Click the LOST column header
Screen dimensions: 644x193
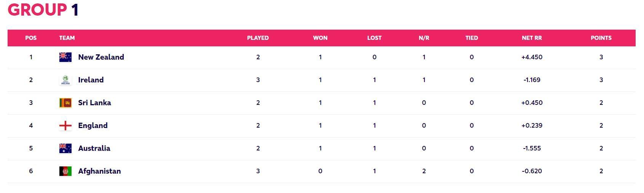374,38
